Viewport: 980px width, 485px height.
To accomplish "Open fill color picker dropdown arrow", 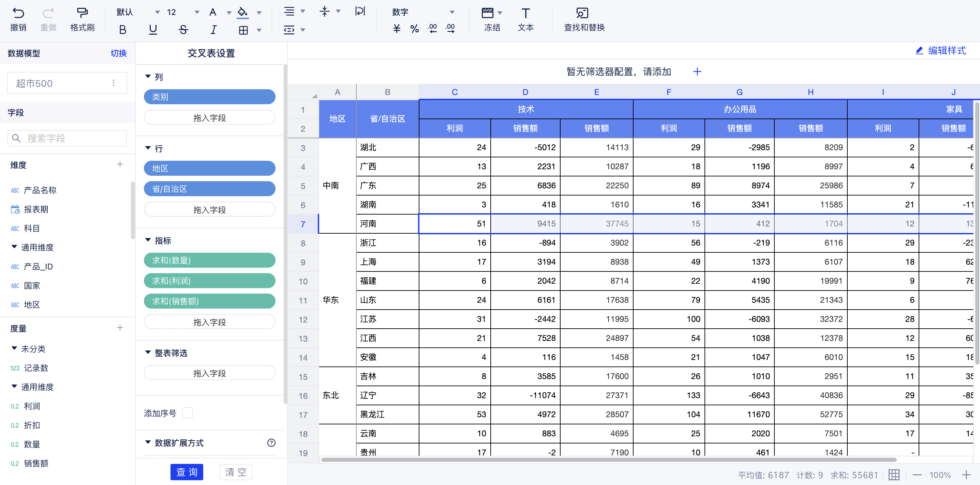I will tap(259, 13).
